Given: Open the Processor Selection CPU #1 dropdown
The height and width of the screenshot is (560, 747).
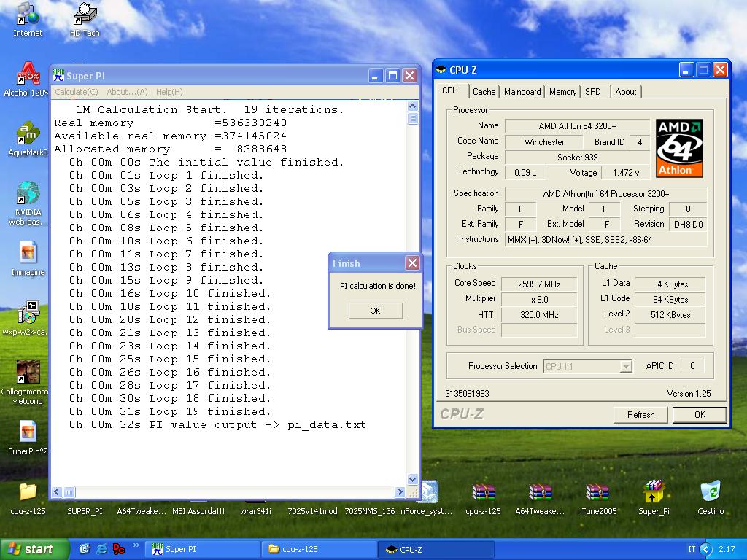Looking at the screenshot, I should 588,366.
